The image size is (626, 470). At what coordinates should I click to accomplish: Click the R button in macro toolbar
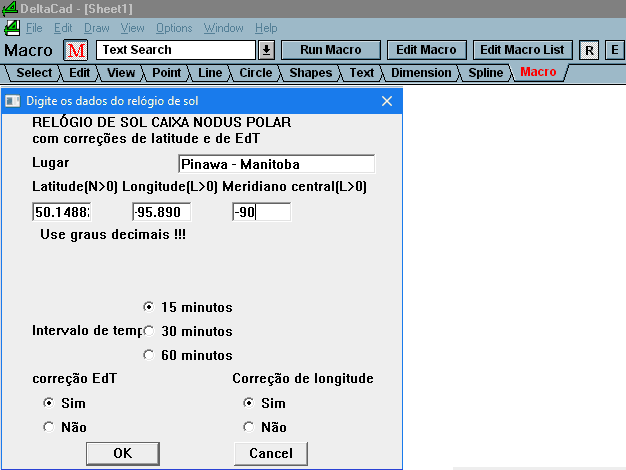pyautogui.click(x=589, y=50)
